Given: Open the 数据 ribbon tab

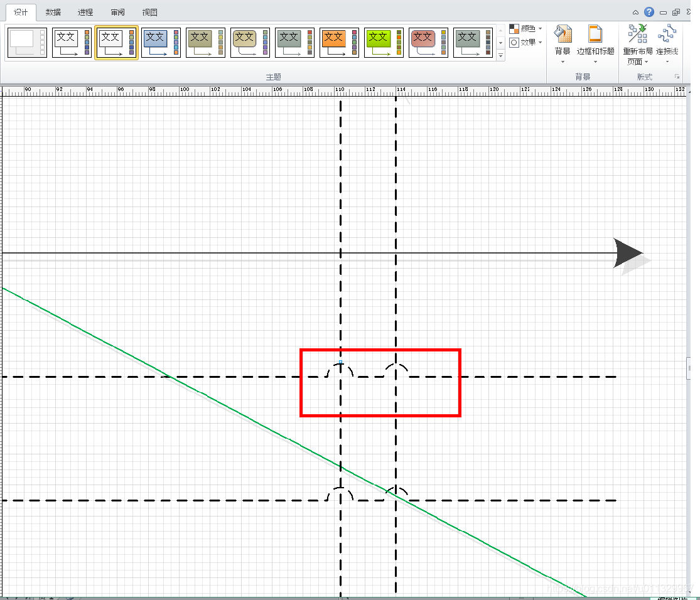Looking at the screenshot, I should tap(53, 13).
